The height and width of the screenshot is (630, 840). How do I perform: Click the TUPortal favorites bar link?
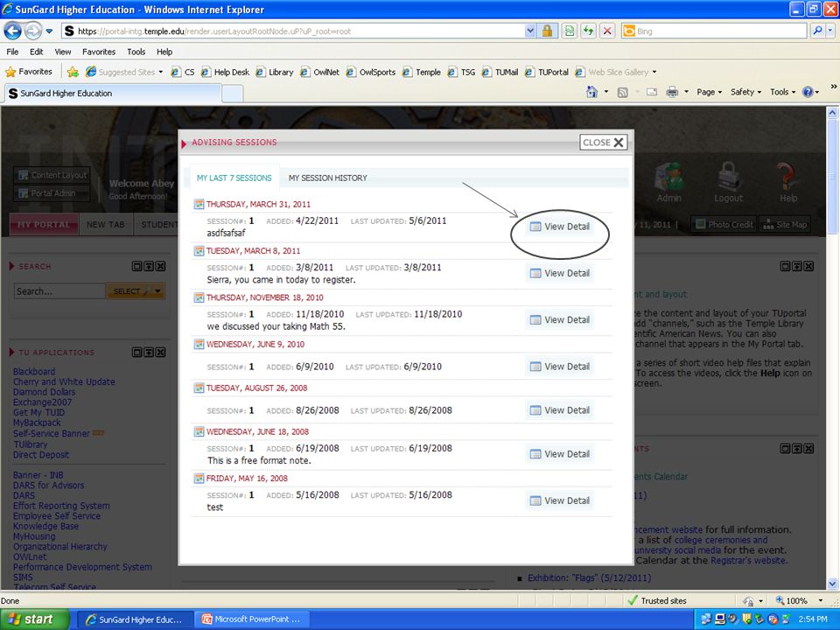point(547,72)
